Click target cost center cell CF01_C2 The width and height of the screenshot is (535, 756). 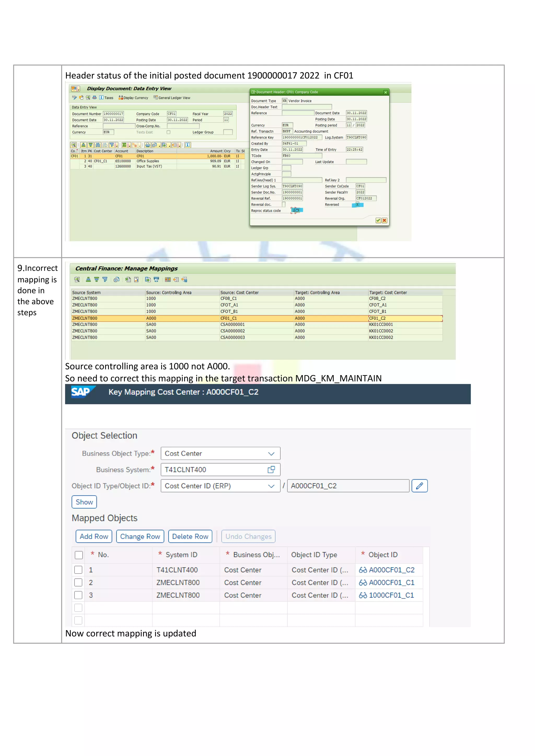(405, 318)
